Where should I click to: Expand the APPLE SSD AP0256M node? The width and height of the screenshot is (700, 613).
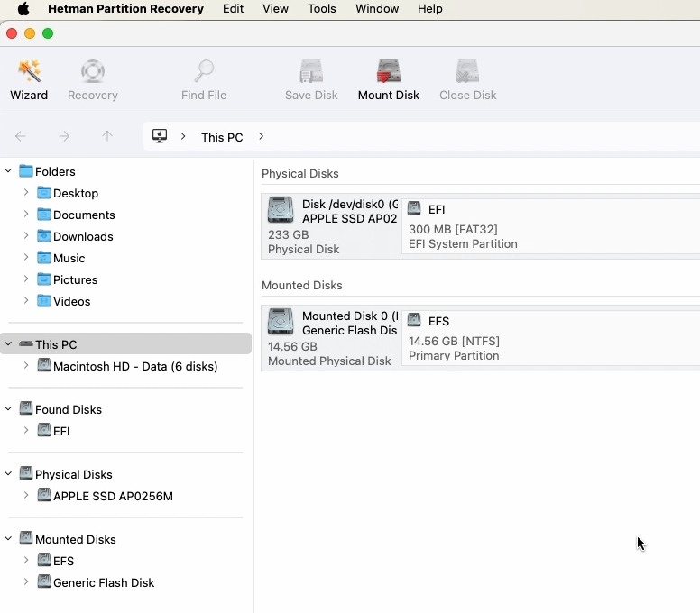(26, 495)
